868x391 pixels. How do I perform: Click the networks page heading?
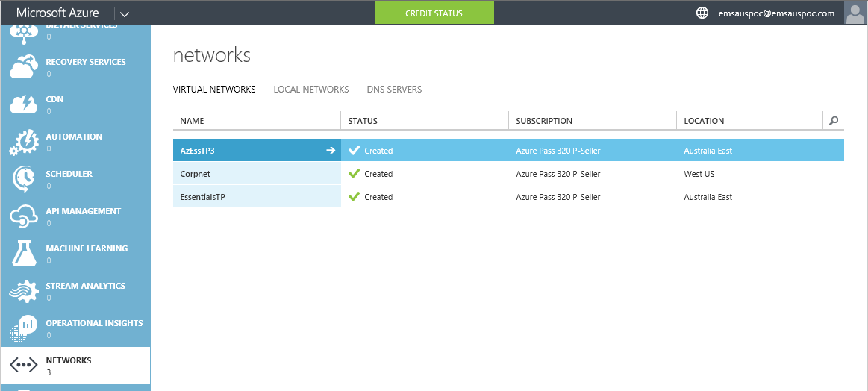pos(212,55)
